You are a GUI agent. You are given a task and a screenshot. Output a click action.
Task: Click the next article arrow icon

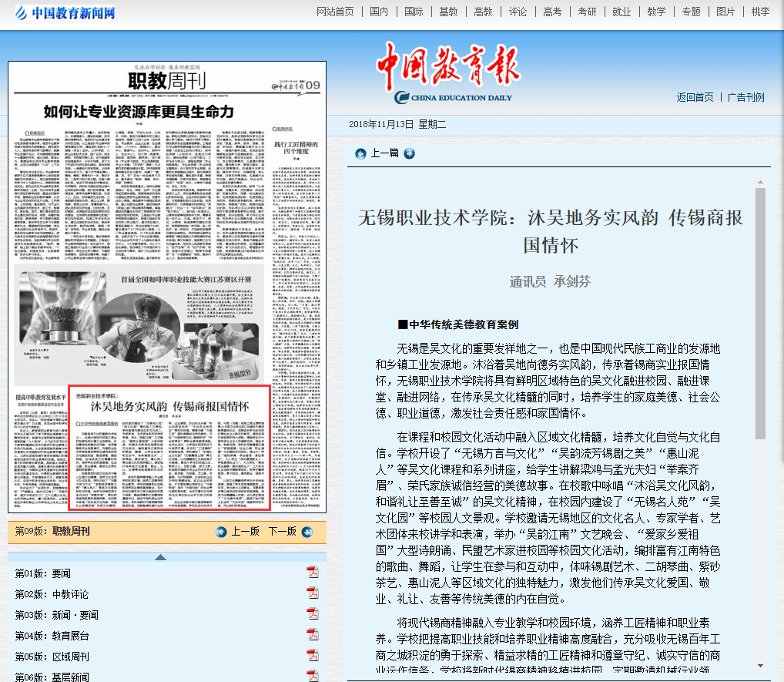point(409,153)
